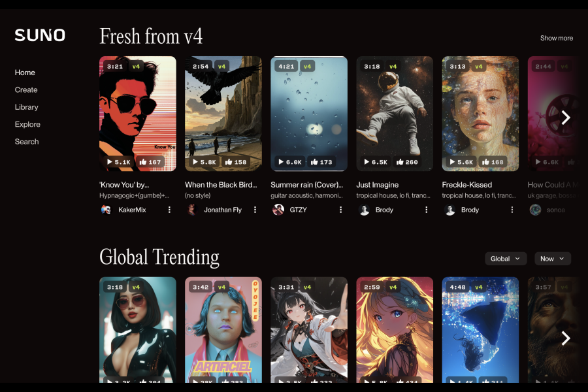Image resolution: width=588 pixels, height=392 pixels.
Task: Like the Freckle-Kissed song
Action: coord(493,162)
